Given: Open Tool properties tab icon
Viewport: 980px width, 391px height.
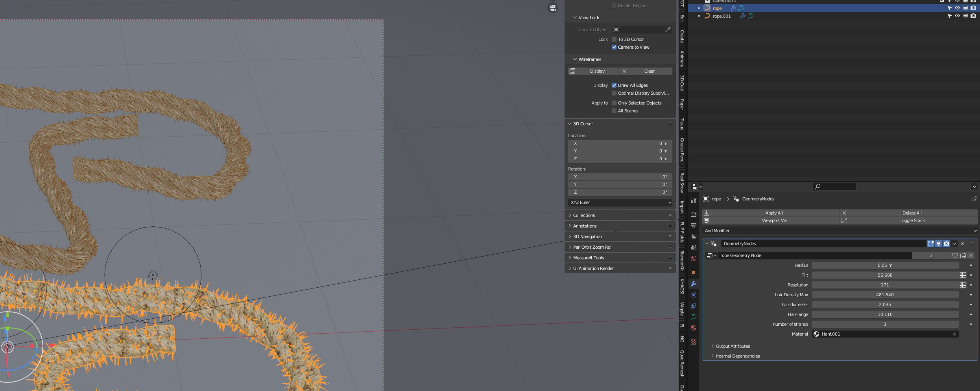Looking at the screenshot, I should point(694,200).
